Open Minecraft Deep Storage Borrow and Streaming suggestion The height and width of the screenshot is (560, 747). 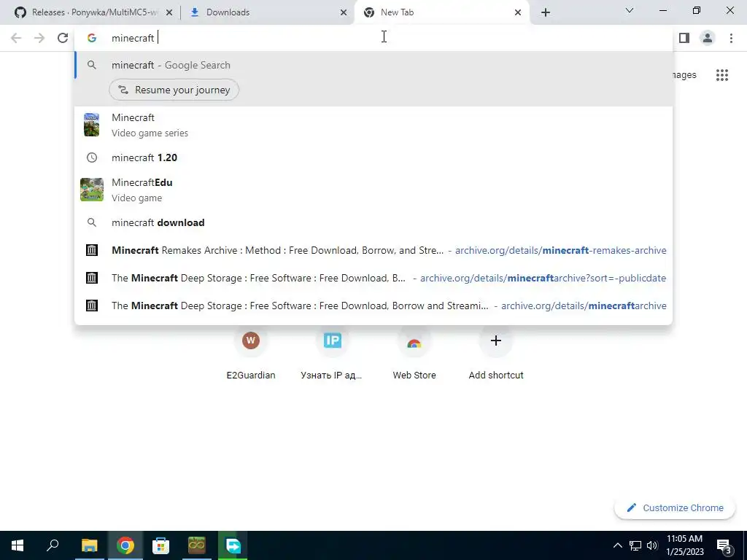373,306
